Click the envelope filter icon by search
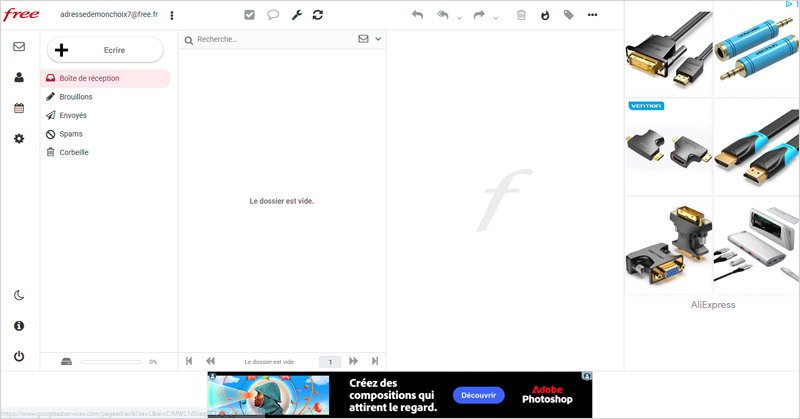 (x=363, y=39)
